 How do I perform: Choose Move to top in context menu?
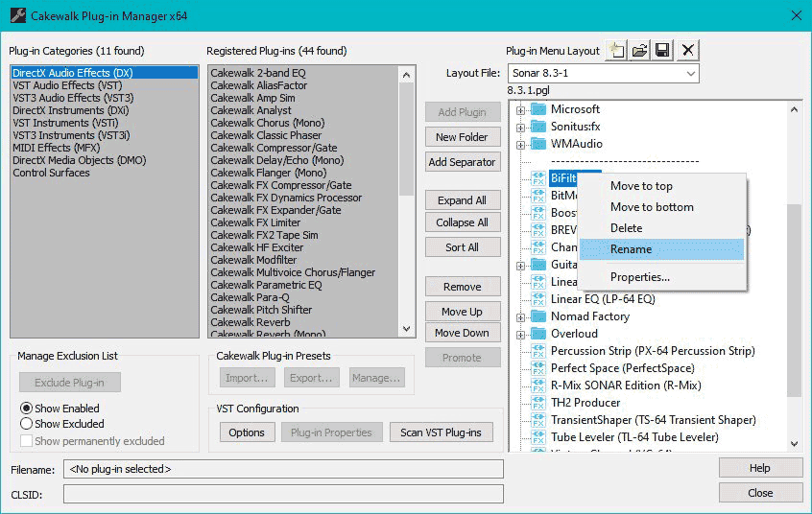(x=641, y=186)
